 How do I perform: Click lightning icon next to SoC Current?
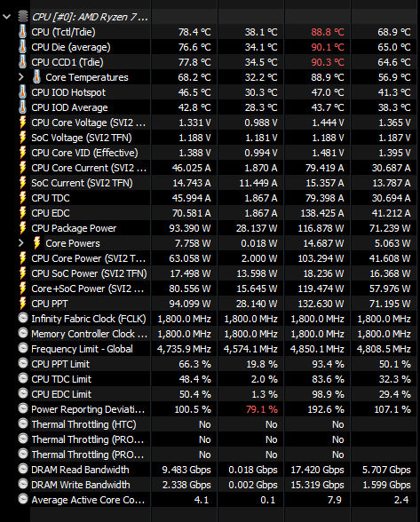23,183
